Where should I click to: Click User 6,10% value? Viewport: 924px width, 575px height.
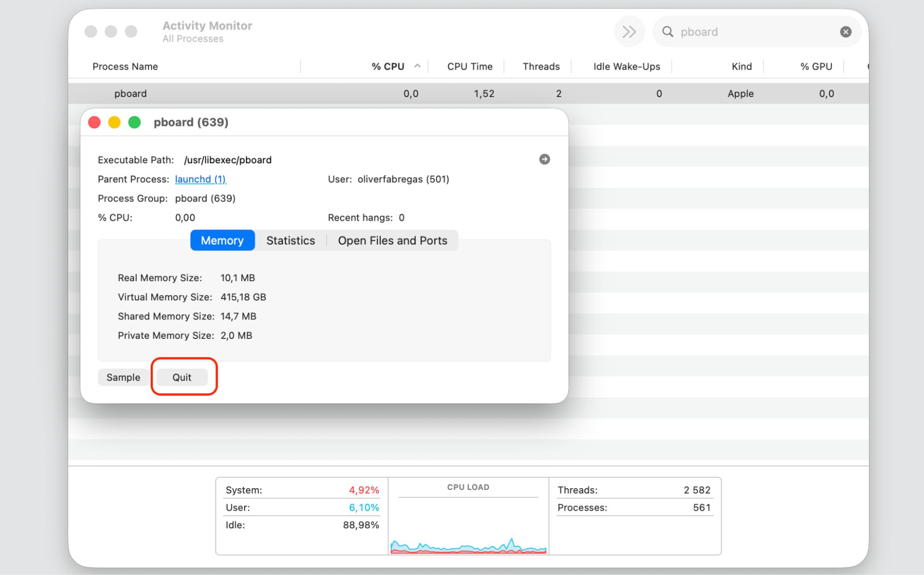point(364,508)
